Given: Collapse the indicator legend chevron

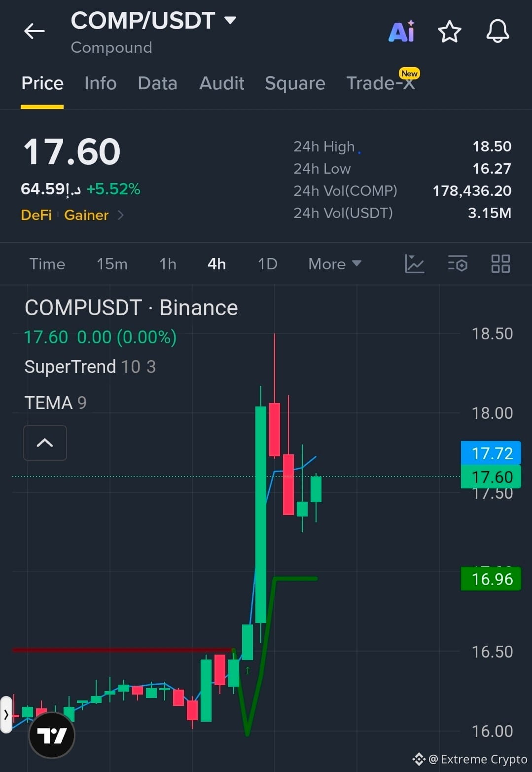Looking at the screenshot, I should pyautogui.click(x=45, y=443).
